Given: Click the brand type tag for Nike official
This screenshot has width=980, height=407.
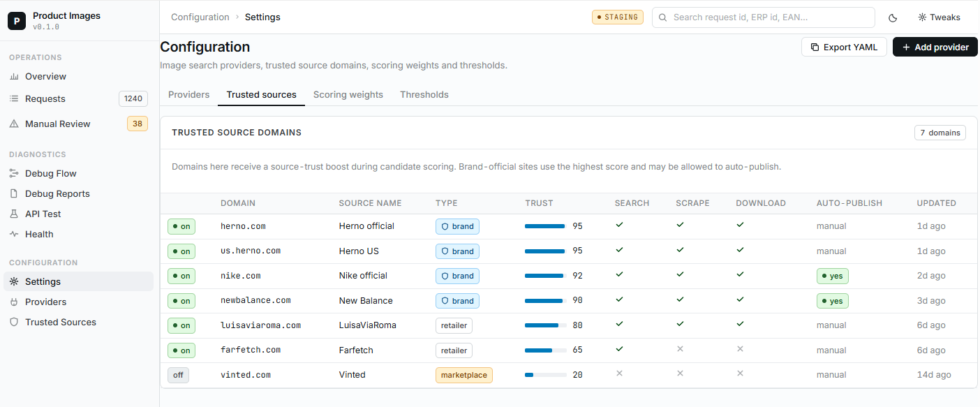Looking at the screenshot, I should 457,276.
